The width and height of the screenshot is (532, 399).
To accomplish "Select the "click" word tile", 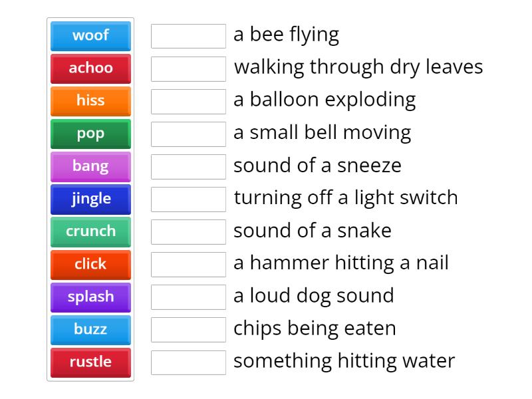I will pyautogui.click(x=90, y=264).
